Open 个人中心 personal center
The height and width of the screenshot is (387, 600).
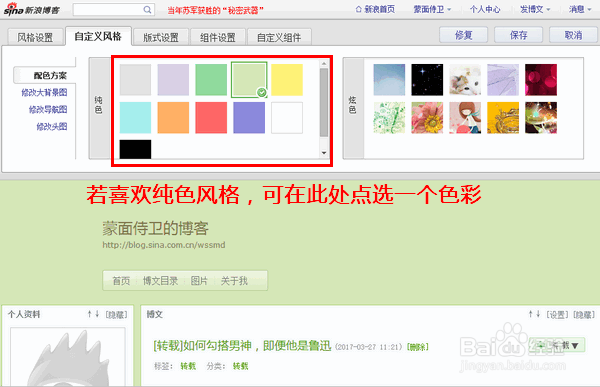[x=485, y=9]
